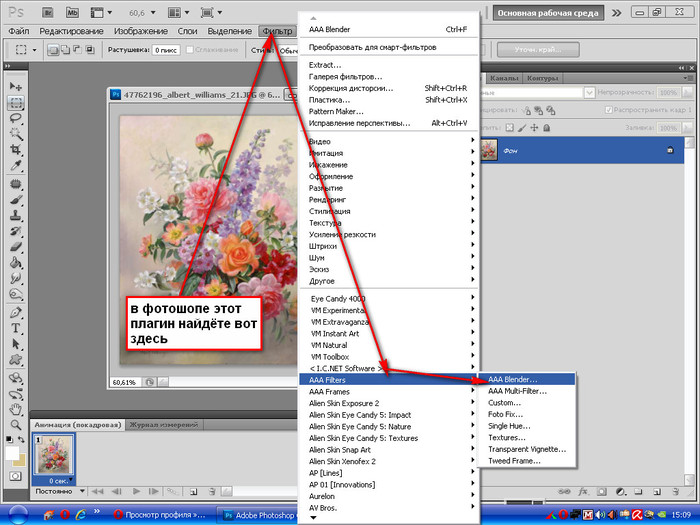The height and width of the screenshot is (525, 700).
Task: Select the Rectangular Marquee tool
Action: pos(16,102)
